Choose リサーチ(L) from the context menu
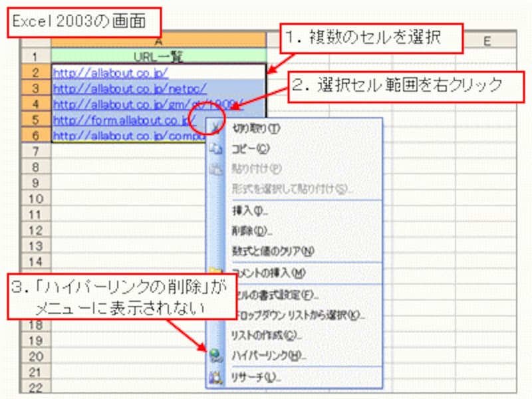 (256, 377)
